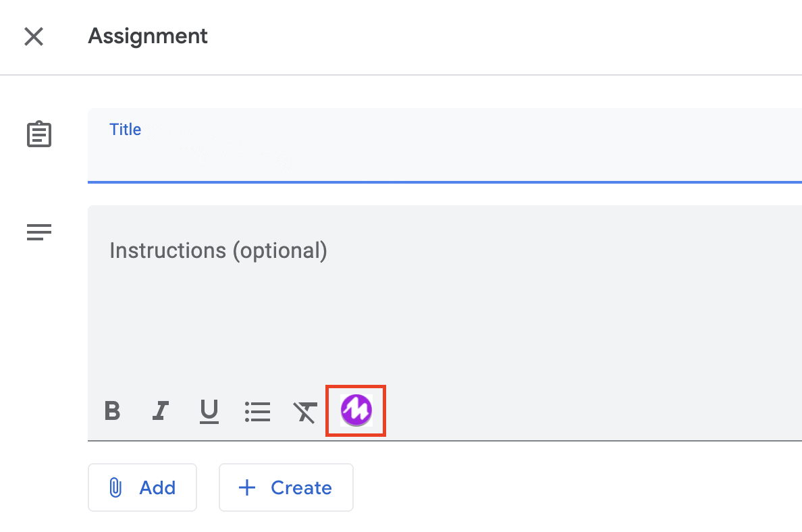Click the clipboard assignment icon

tap(39, 134)
